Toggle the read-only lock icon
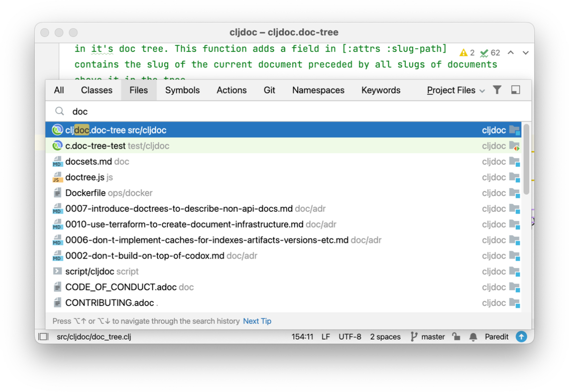569x392 pixels. [x=457, y=337]
